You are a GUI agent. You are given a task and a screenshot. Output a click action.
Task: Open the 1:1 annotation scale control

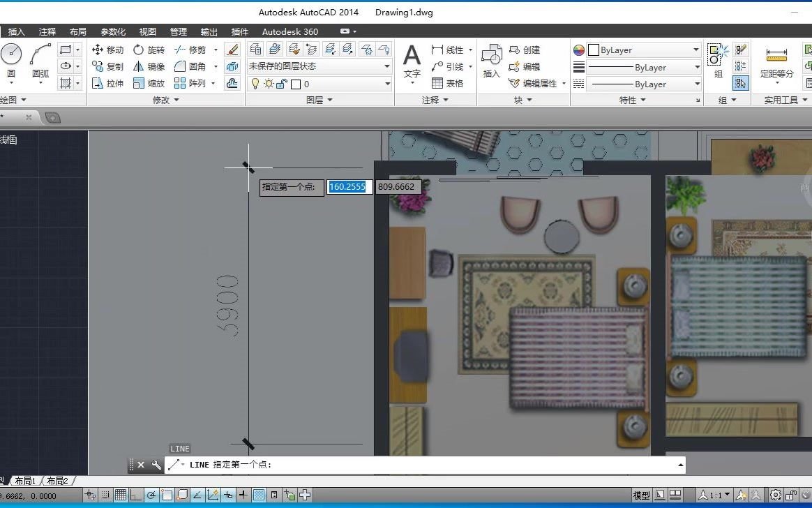pos(714,495)
